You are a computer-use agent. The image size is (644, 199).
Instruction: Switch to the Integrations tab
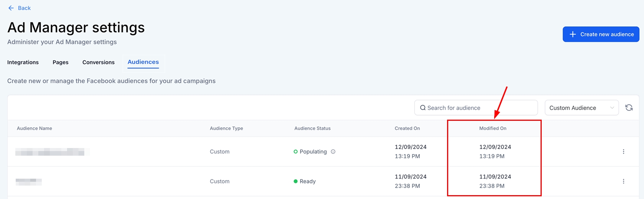coord(23,62)
